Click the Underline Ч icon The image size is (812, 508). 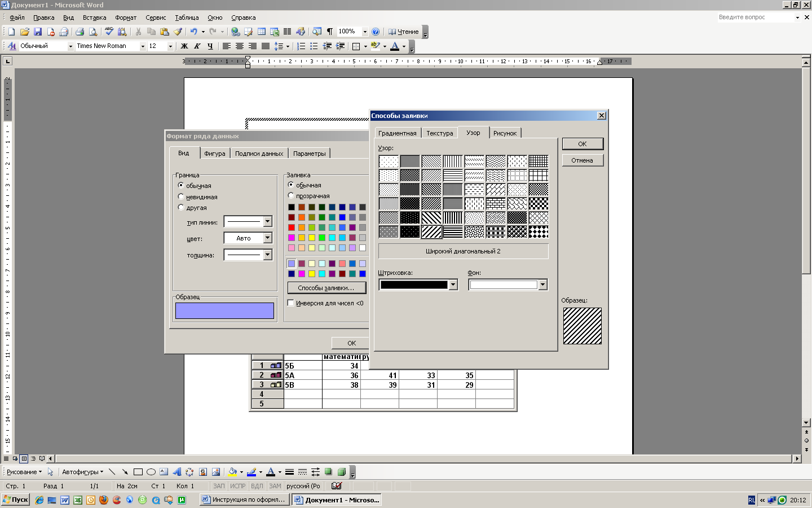click(x=210, y=46)
